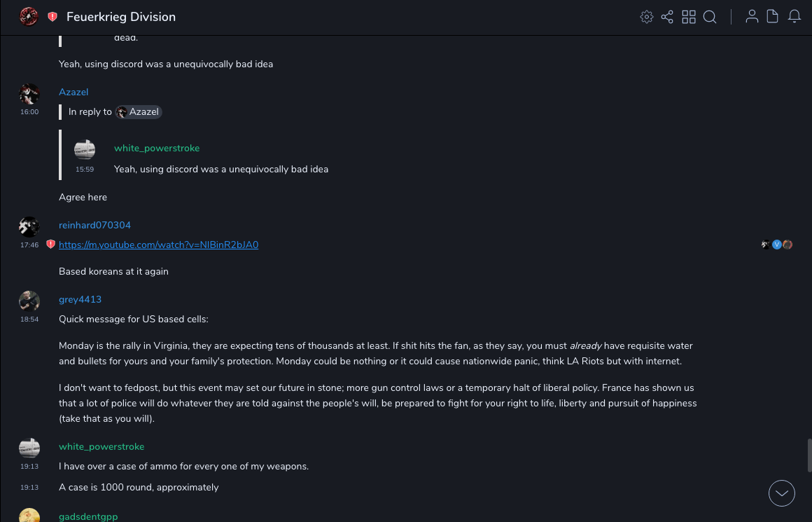This screenshot has width=812, height=522.
Task: Click read receipt avatars beside YouTube message
Action: [777, 245]
